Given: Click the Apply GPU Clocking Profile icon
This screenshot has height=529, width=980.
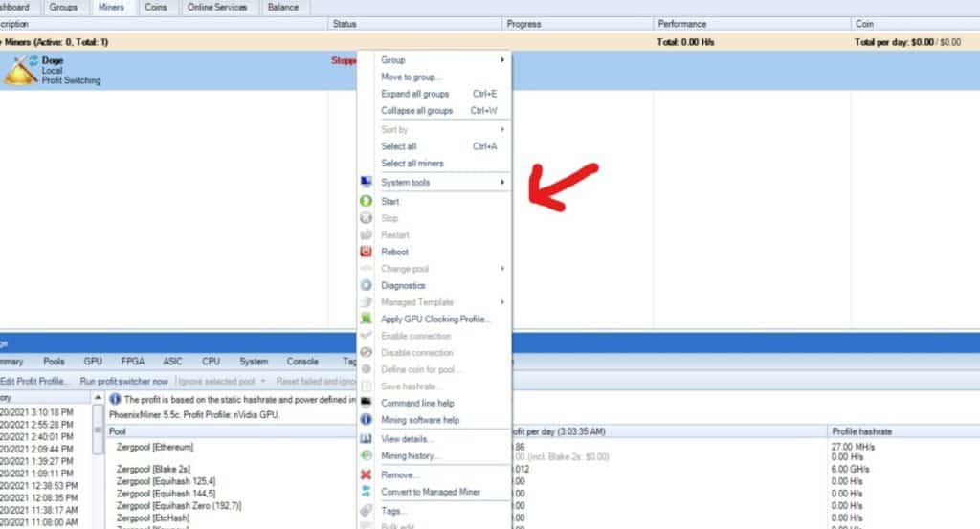Looking at the screenshot, I should pyautogui.click(x=367, y=319).
